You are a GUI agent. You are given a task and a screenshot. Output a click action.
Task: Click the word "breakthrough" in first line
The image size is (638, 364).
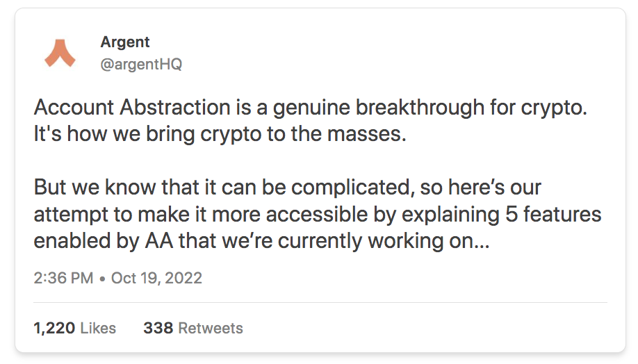click(420, 108)
